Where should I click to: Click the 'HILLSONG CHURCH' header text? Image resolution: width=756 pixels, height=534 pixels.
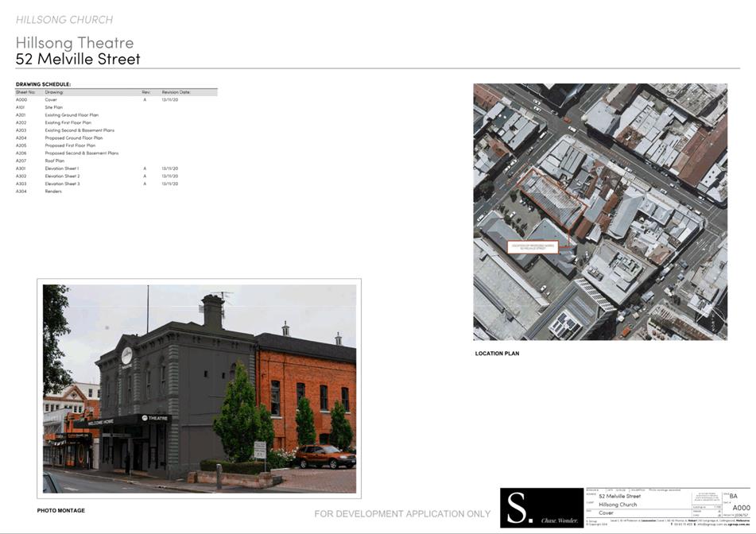tap(64, 20)
